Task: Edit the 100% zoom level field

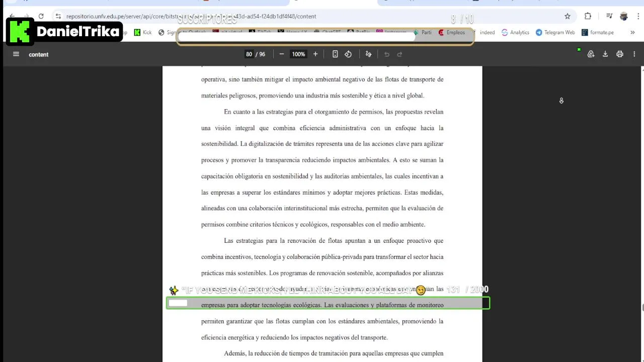Action: [x=298, y=54]
